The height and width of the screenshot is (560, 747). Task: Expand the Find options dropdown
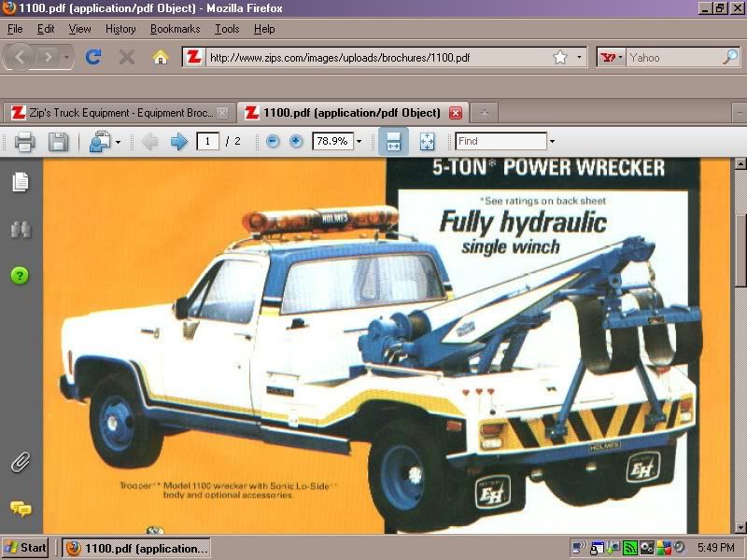[552, 142]
